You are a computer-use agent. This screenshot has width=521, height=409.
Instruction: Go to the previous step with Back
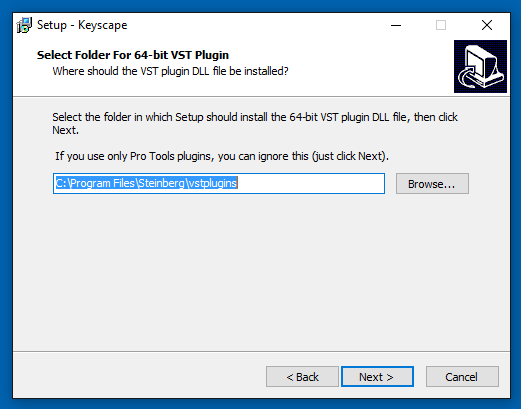coord(302,377)
